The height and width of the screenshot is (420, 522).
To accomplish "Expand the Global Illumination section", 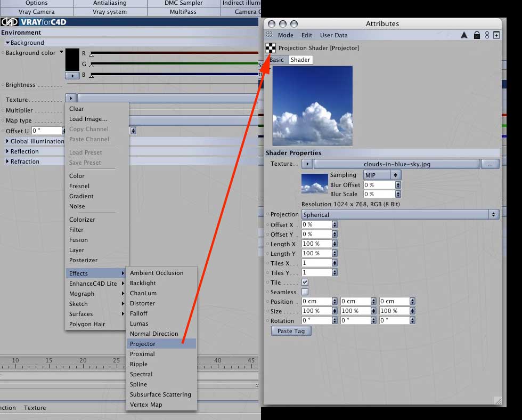I will tap(7, 141).
